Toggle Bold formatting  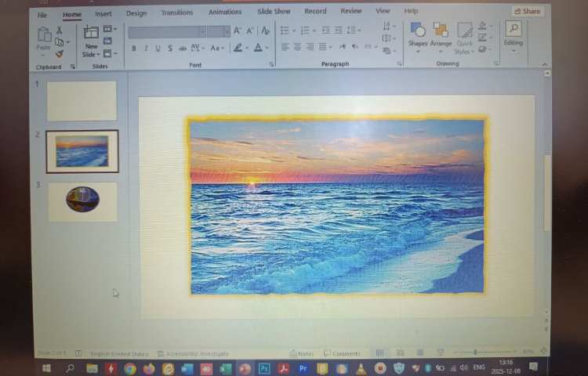[x=133, y=49]
